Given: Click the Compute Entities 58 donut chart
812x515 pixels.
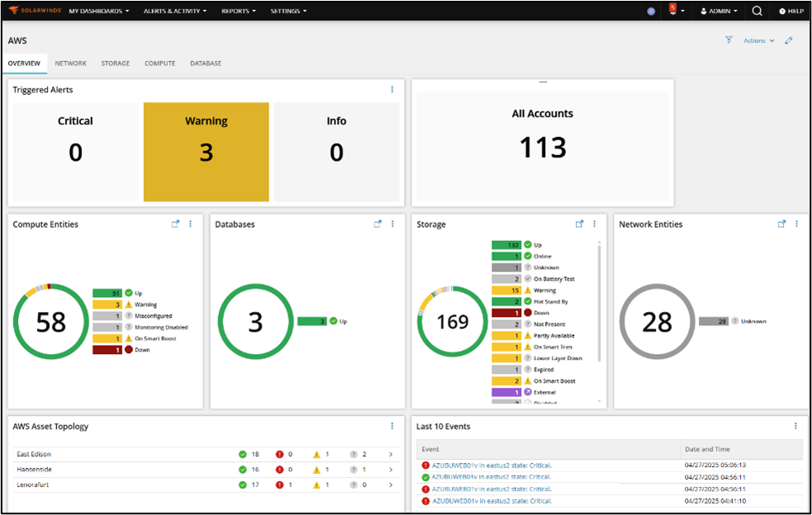Looking at the screenshot, I should (x=50, y=321).
